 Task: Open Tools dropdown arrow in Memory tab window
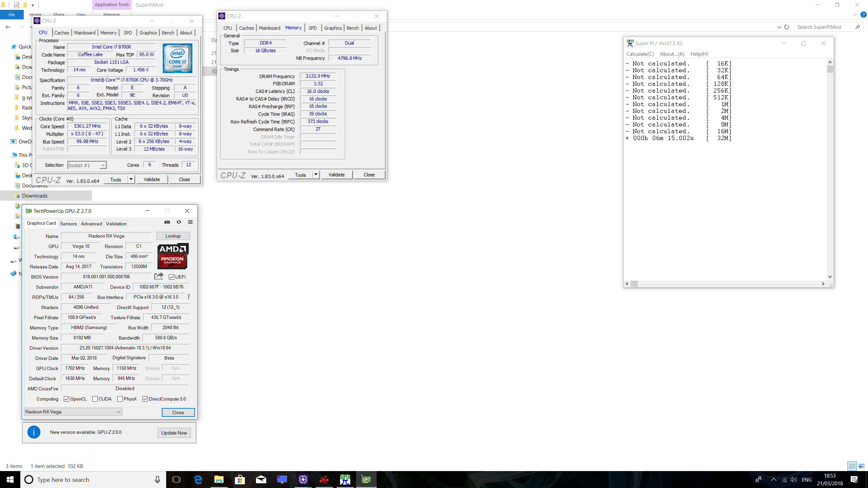click(316, 175)
